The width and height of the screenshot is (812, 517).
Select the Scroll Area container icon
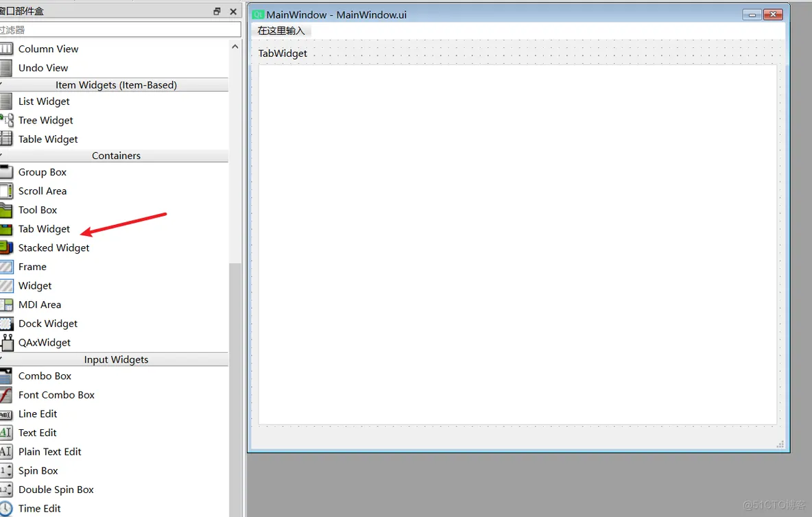tap(6, 191)
